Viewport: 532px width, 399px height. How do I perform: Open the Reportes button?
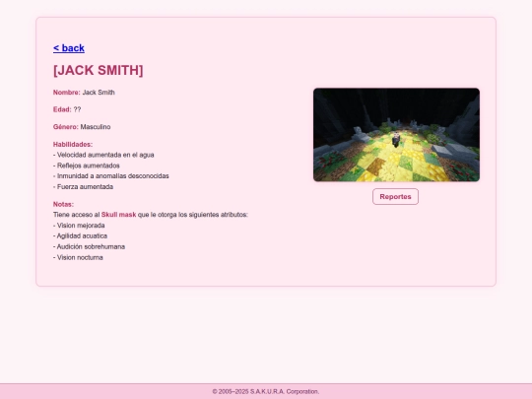395,197
